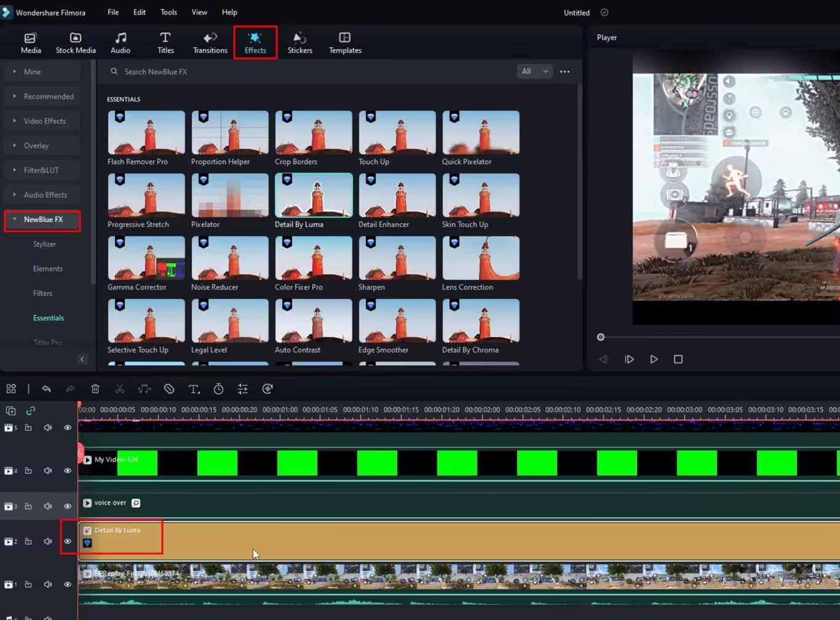Mute track 4 using the speaker icon
Viewport: 840px width, 620px height.
(x=48, y=471)
